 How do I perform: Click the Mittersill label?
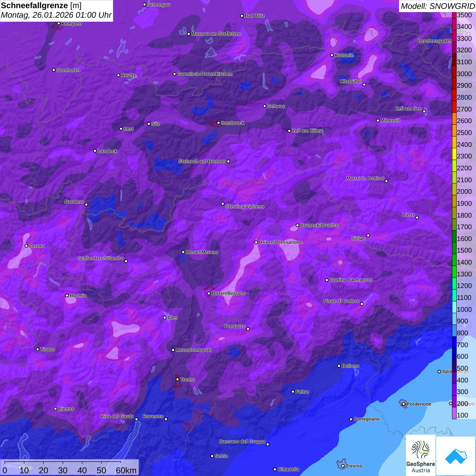pyautogui.click(x=390, y=120)
